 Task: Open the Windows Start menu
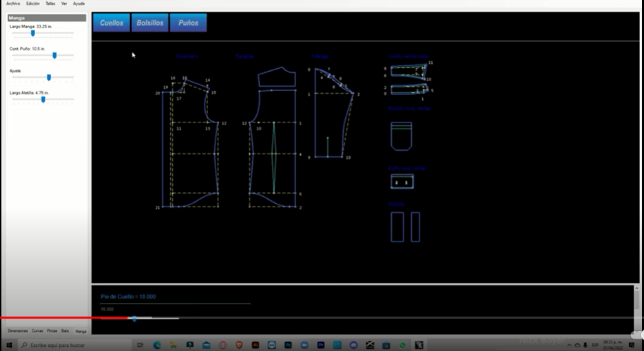[9, 345]
